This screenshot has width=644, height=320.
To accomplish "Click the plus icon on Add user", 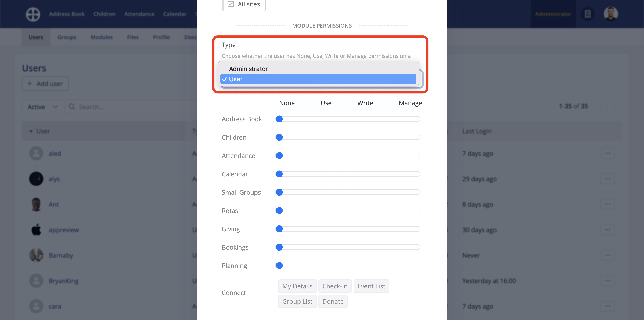I will 30,84.
